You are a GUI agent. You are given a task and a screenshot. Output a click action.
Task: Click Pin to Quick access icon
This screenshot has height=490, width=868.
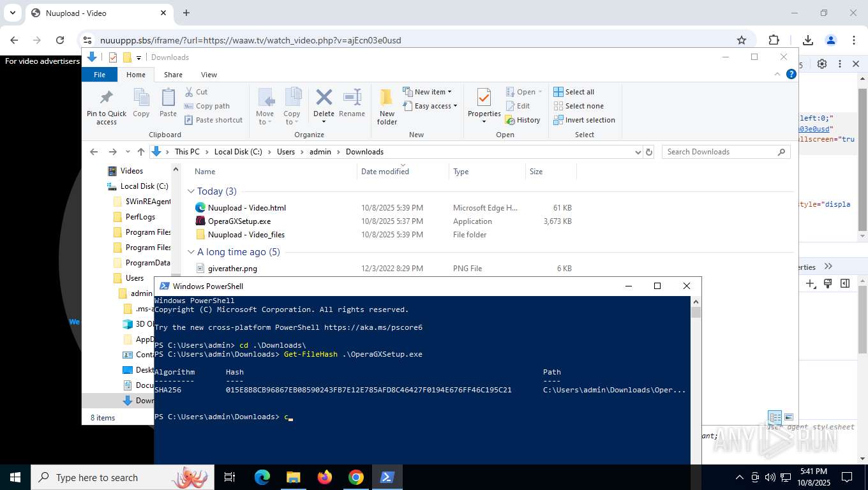click(x=107, y=107)
